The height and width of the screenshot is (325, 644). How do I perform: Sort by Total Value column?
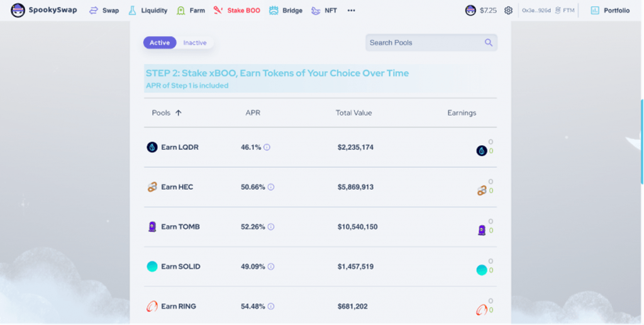coord(353,113)
